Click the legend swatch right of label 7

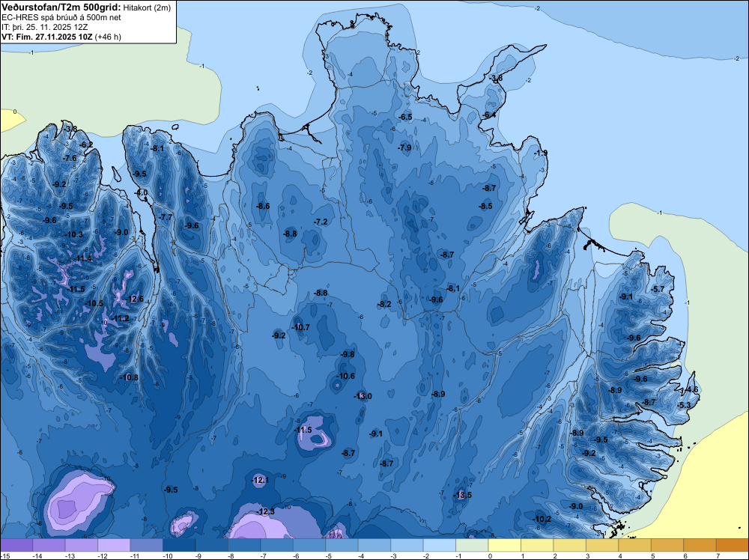click(x=733, y=545)
